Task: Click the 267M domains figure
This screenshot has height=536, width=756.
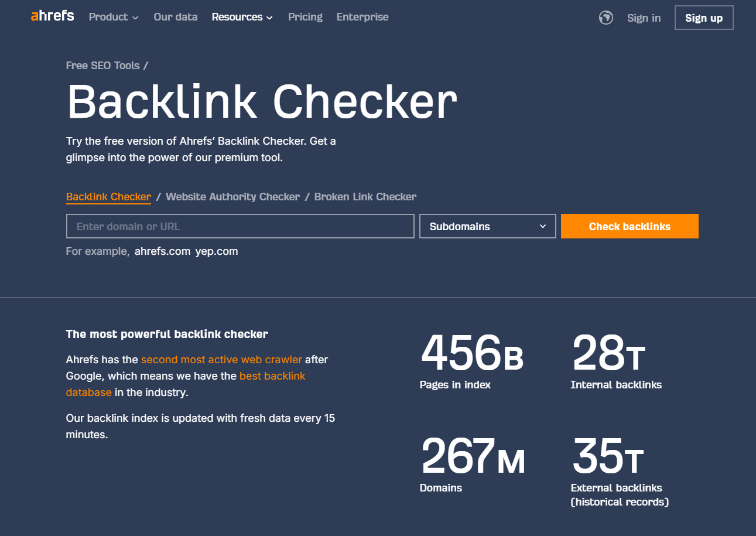Action: point(473,457)
